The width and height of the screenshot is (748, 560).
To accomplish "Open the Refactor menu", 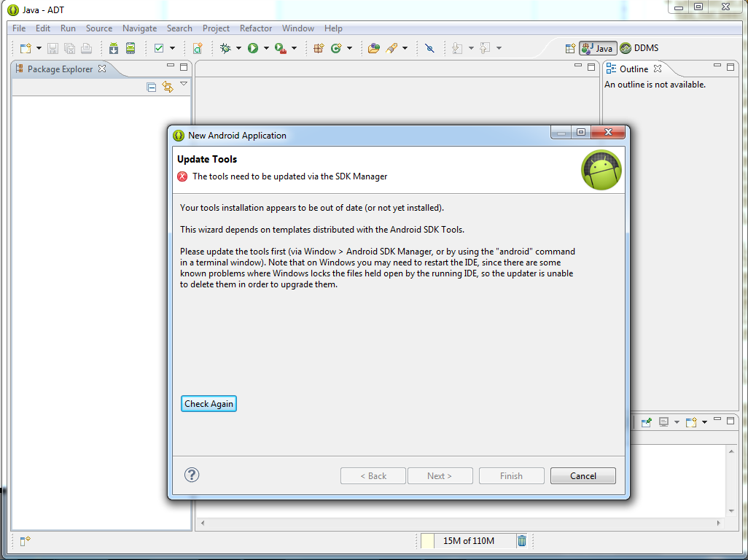I will pyautogui.click(x=256, y=28).
